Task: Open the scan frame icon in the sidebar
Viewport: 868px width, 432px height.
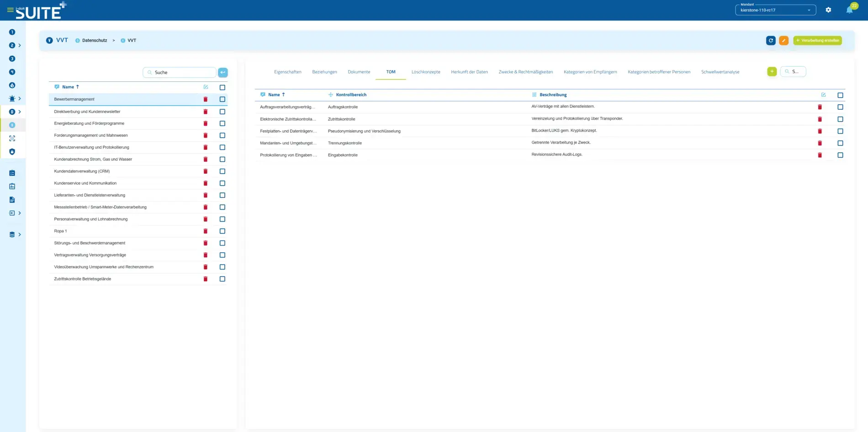Action: (x=12, y=138)
